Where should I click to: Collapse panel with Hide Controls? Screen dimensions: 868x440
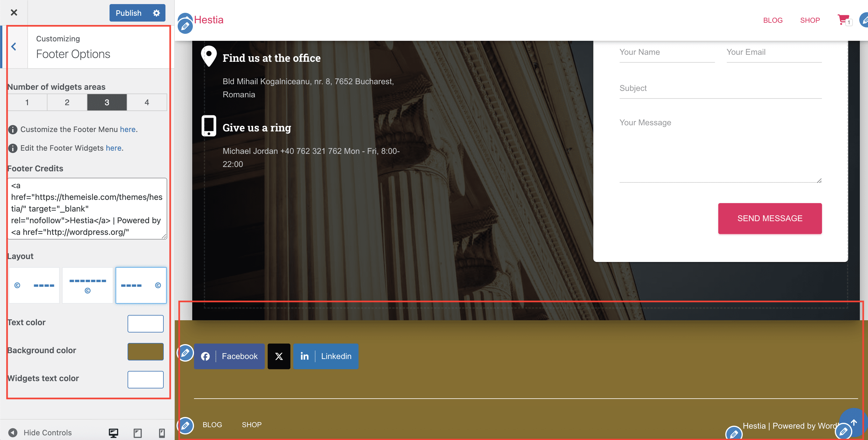pos(40,433)
